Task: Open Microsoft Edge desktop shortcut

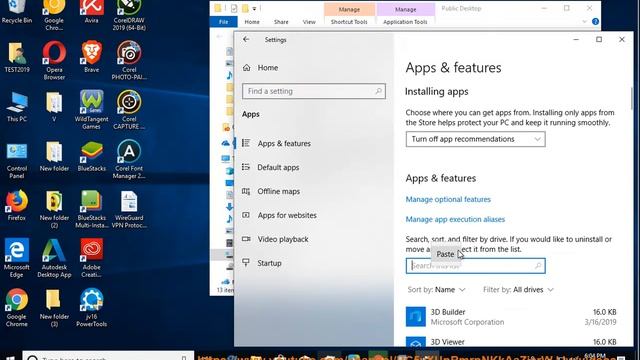Action: (17, 258)
